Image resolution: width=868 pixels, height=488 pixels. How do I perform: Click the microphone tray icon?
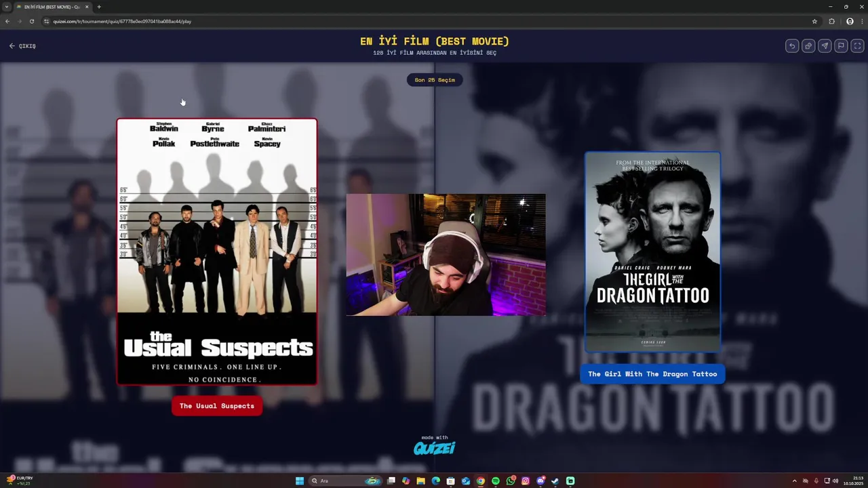click(816, 481)
